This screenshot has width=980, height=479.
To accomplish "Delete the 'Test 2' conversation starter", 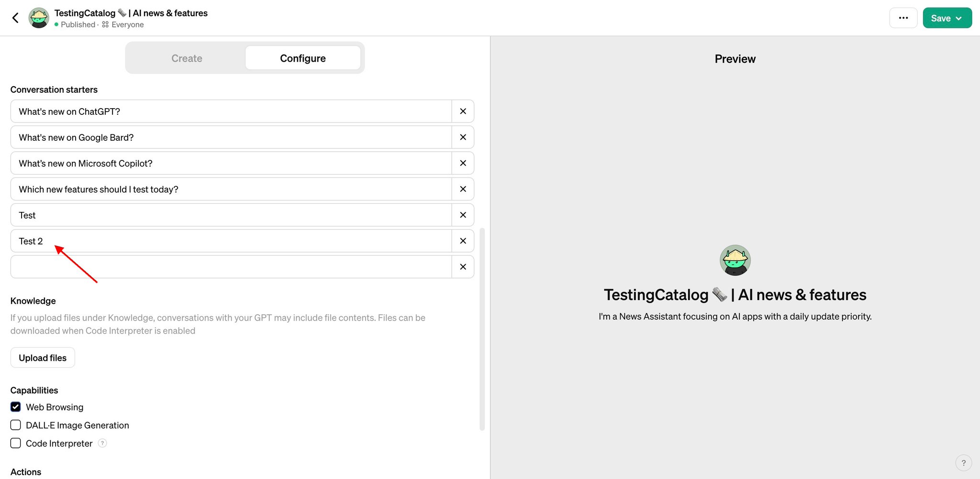I will pos(463,241).
